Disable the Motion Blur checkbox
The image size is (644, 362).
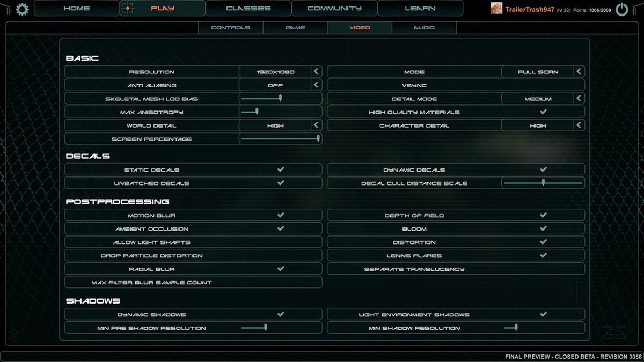point(281,215)
